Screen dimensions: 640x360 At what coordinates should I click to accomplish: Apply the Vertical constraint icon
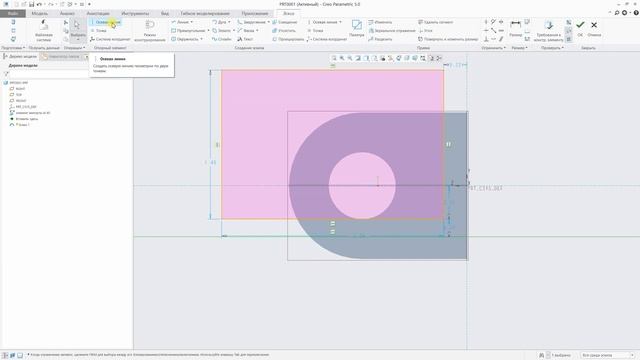pyautogui.click(x=486, y=22)
